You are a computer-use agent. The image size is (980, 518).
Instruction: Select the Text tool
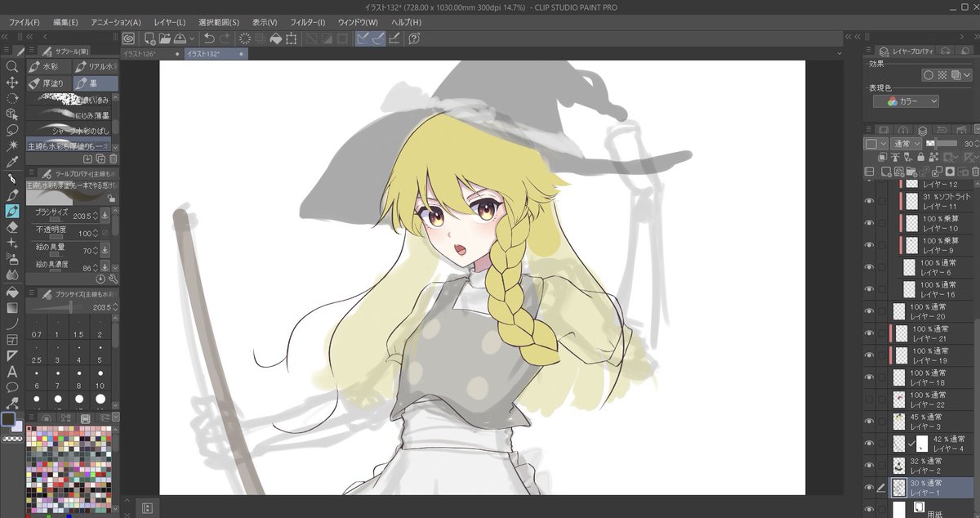click(12, 371)
